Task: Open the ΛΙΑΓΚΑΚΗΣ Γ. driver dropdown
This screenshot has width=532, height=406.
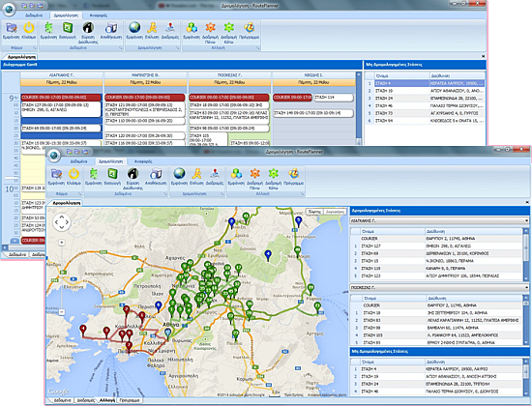Action: pyautogui.click(x=439, y=220)
